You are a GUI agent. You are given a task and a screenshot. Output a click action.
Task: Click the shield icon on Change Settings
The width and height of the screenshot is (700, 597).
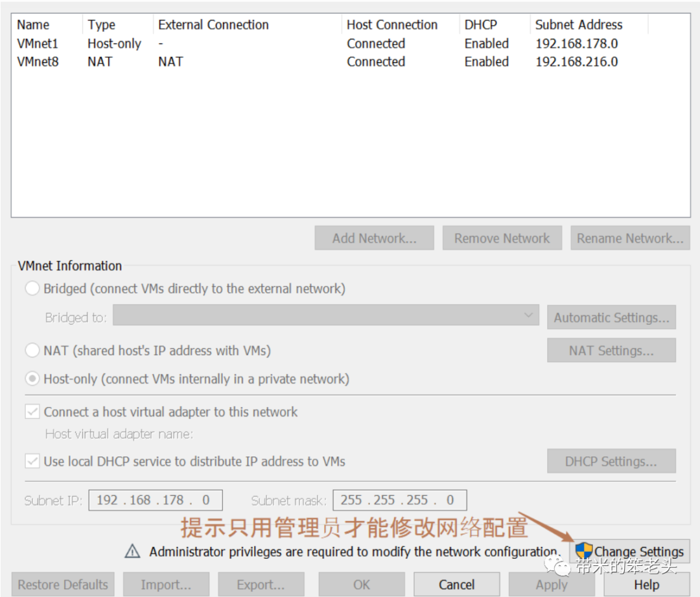583,551
